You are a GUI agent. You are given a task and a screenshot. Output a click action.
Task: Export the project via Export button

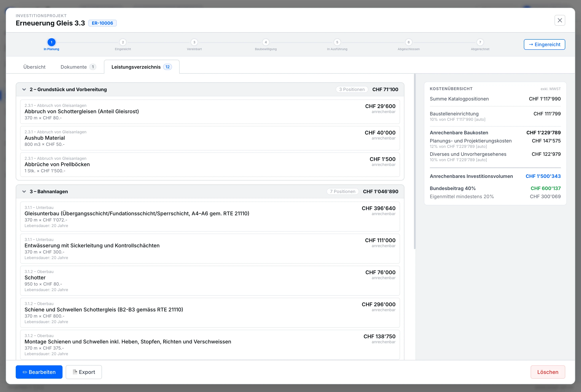(x=84, y=372)
